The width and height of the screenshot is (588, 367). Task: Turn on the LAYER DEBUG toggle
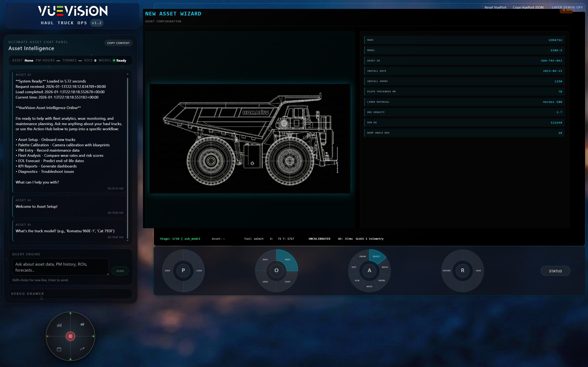tap(567, 7)
